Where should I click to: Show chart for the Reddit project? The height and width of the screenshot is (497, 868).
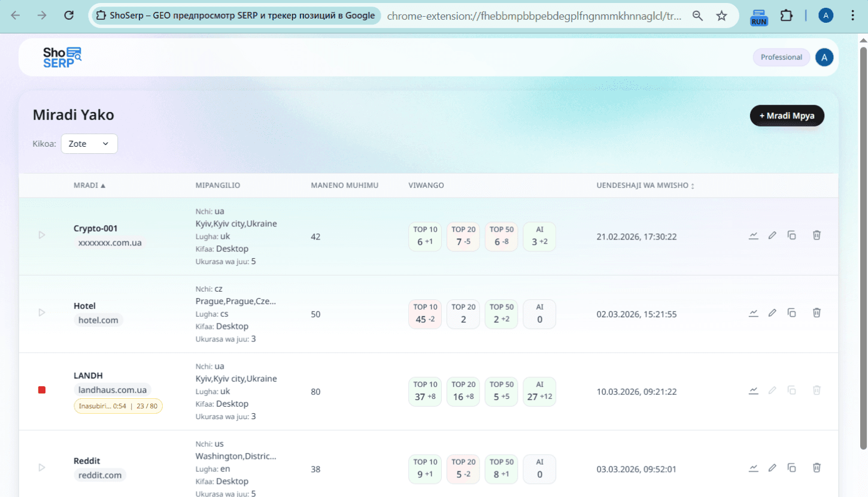[x=754, y=468]
